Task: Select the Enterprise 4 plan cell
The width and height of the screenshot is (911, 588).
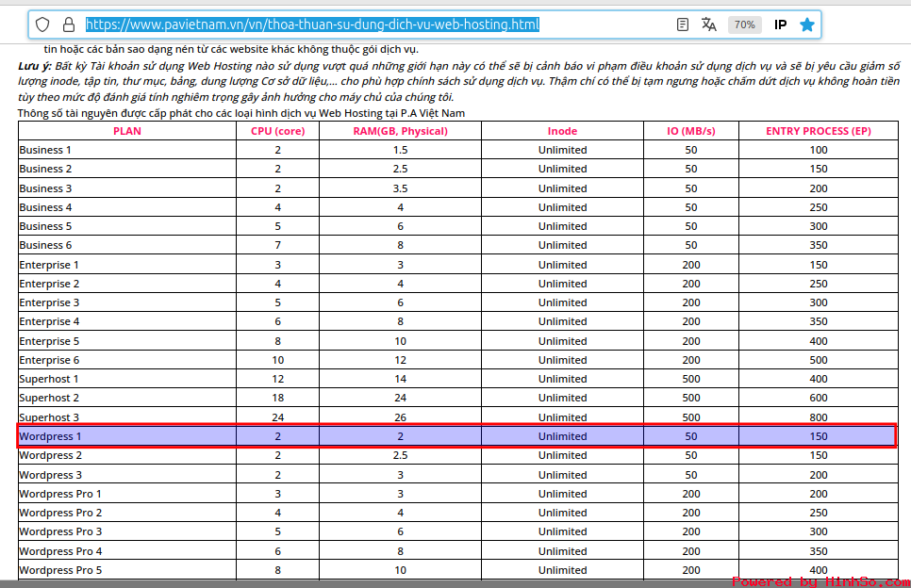Action: [127, 321]
